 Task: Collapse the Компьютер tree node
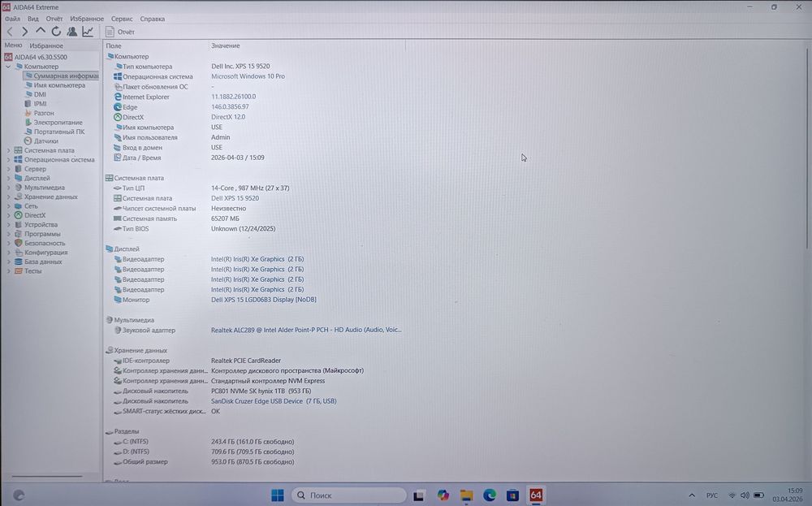coord(8,67)
